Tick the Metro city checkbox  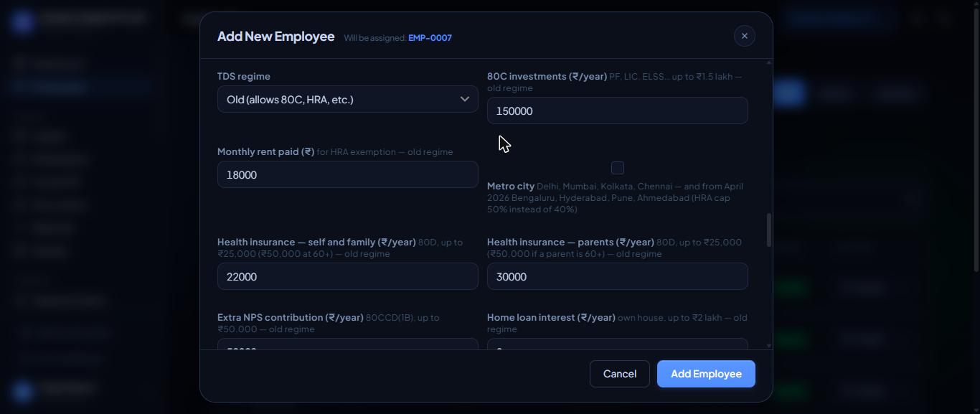[x=618, y=168]
